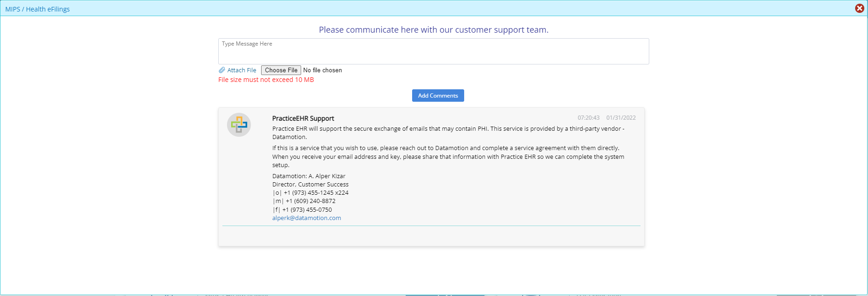Click the PracticeEHR Support avatar logo

(239, 125)
